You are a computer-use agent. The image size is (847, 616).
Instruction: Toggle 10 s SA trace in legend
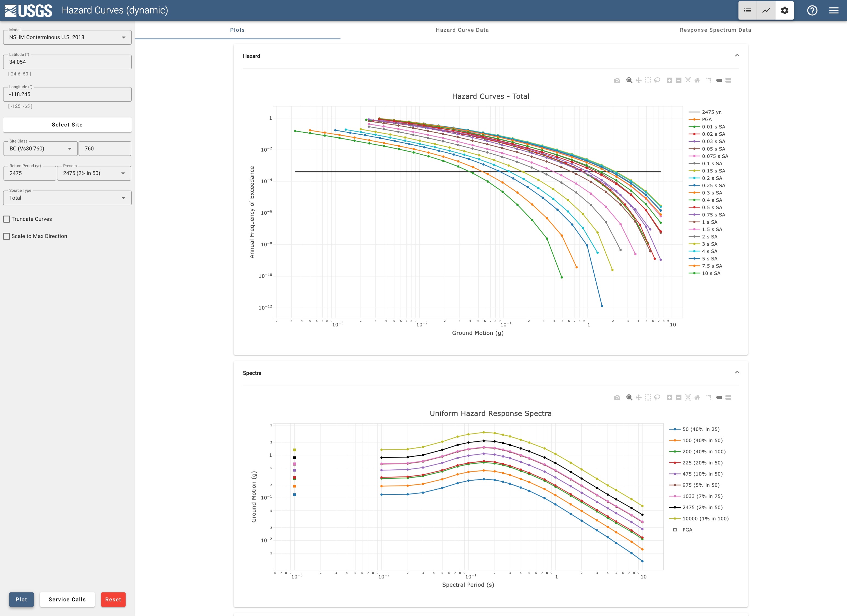(705, 273)
